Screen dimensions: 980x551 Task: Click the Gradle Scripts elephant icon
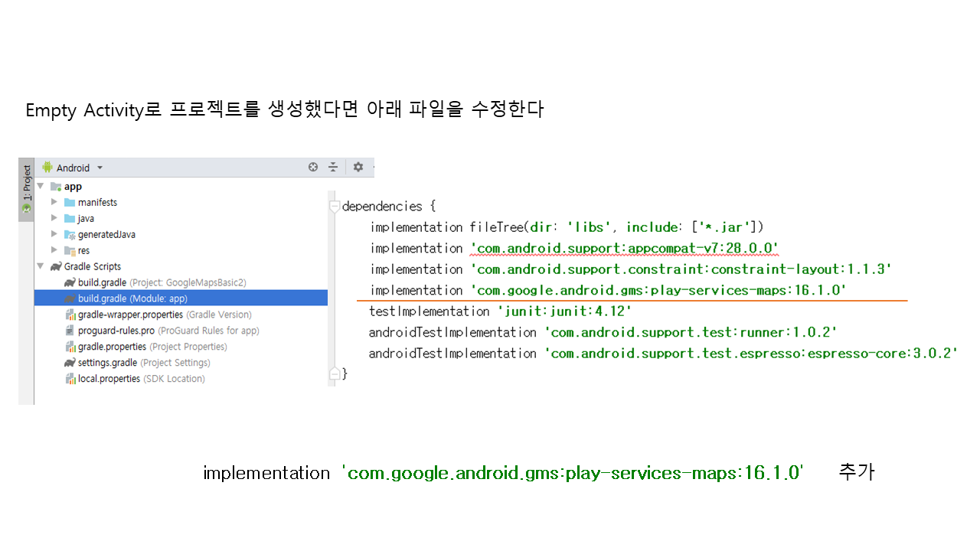pyautogui.click(x=56, y=266)
